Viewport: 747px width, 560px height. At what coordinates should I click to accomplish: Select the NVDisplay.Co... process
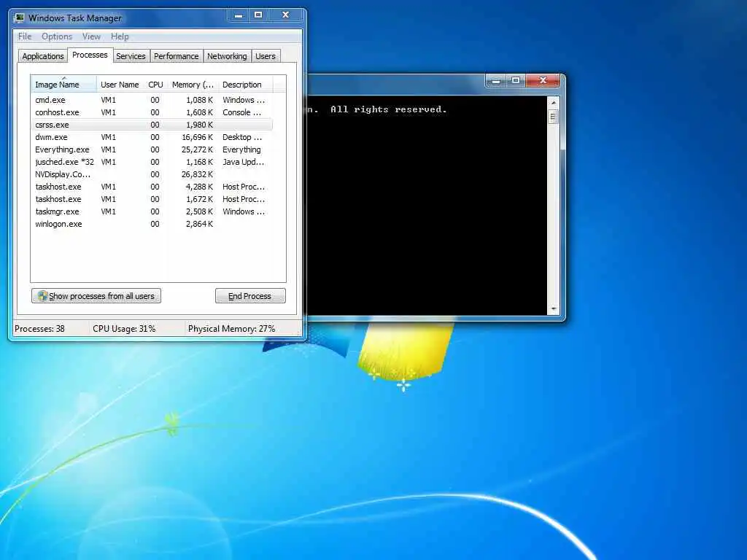(152, 174)
